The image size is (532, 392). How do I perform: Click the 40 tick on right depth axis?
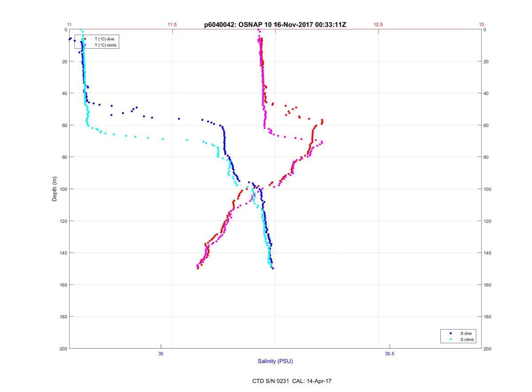pyautogui.click(x=486, y=93)
